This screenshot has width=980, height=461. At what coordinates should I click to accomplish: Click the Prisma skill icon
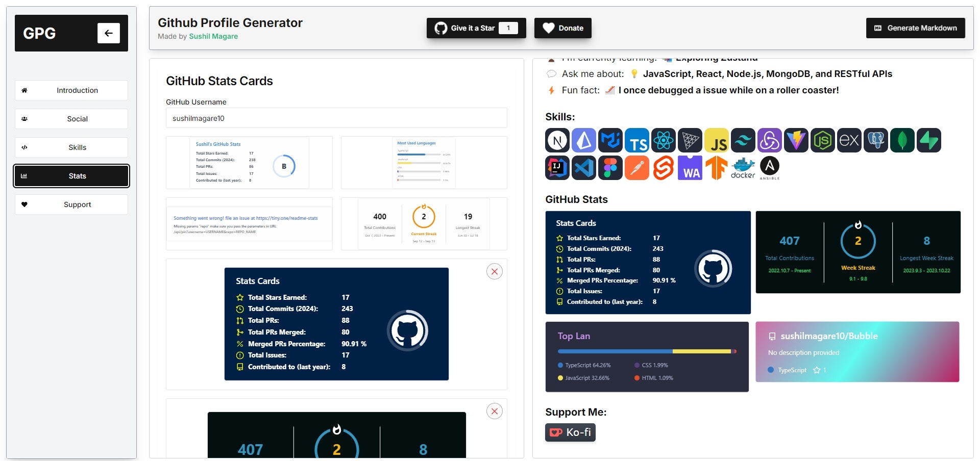coord(584,140)
